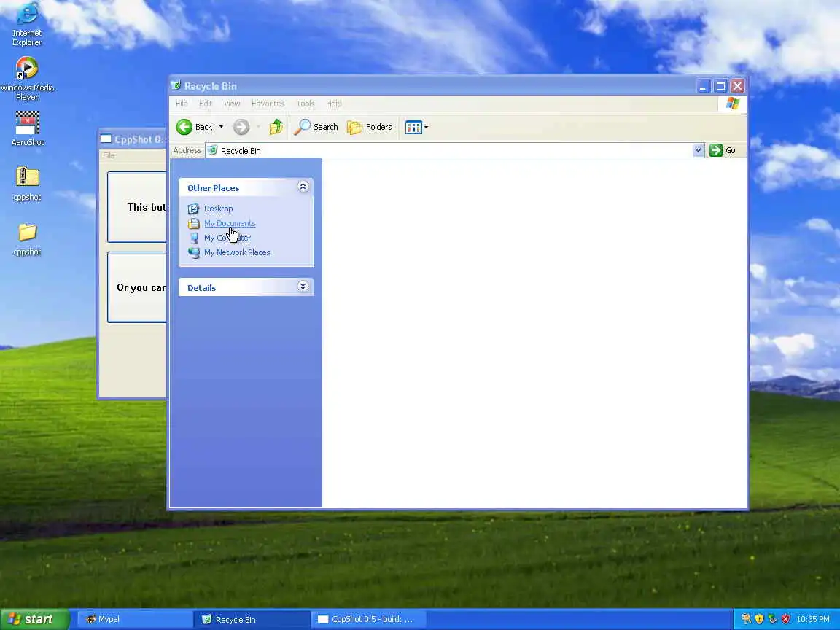Collapse the Other Places panel

[x=303, y=187]
